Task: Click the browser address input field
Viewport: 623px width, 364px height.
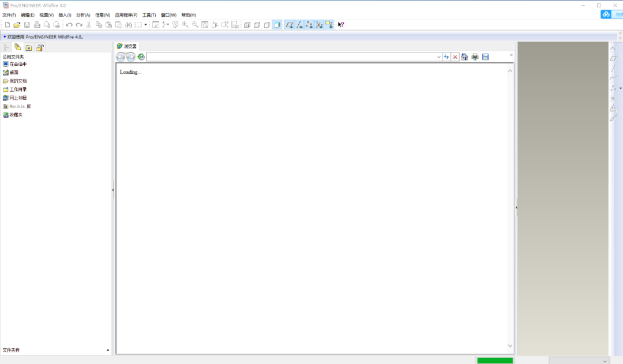Action: tap(291, 57)
